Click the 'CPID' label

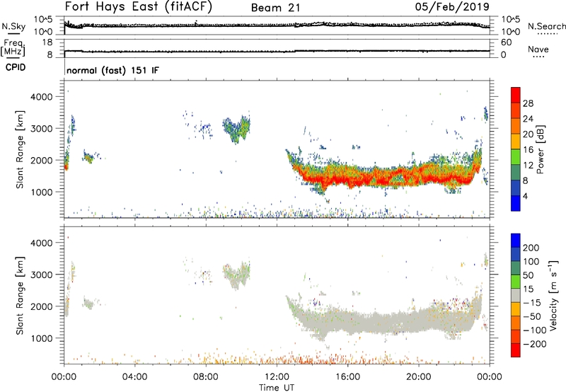(16, 67)
